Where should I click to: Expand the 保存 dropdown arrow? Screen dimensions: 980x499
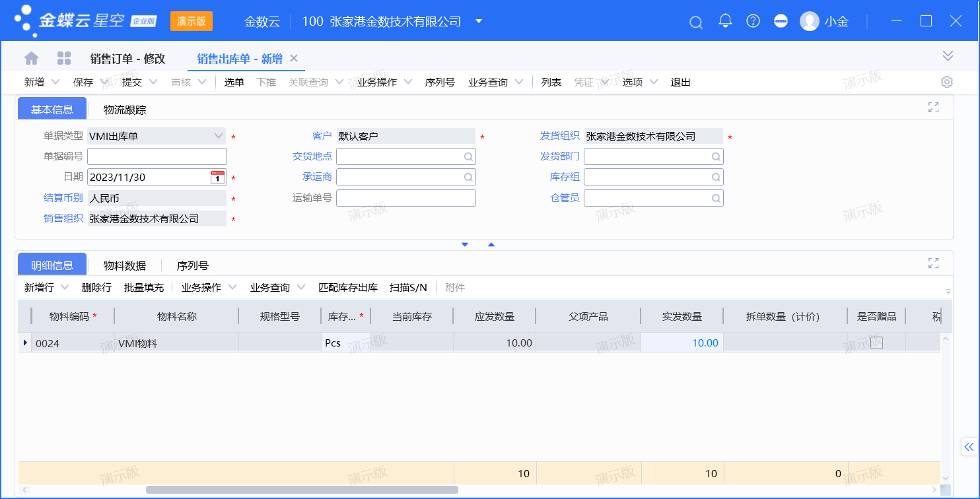[104, 82]
